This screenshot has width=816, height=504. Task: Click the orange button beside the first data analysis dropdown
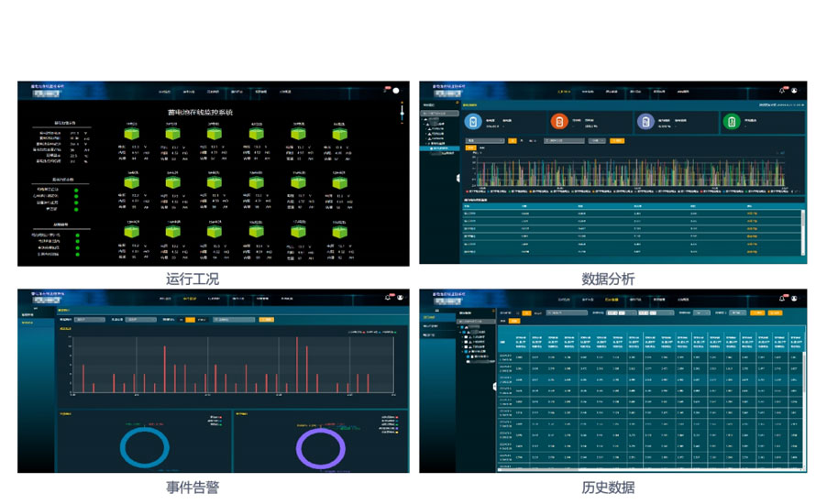click(513, 141)
